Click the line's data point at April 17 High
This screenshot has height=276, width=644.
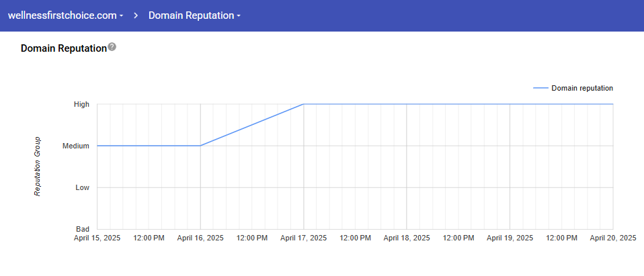[x=304, y=104]
